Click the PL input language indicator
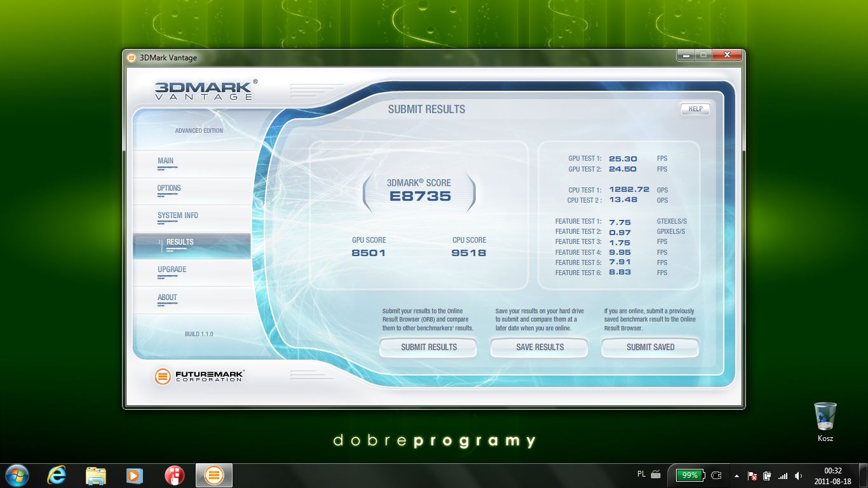The image size is (868, 488). [x=641, y=474]
